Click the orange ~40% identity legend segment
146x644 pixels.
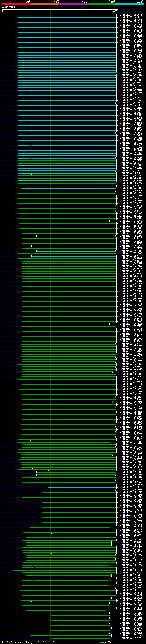tap(45, 4)
